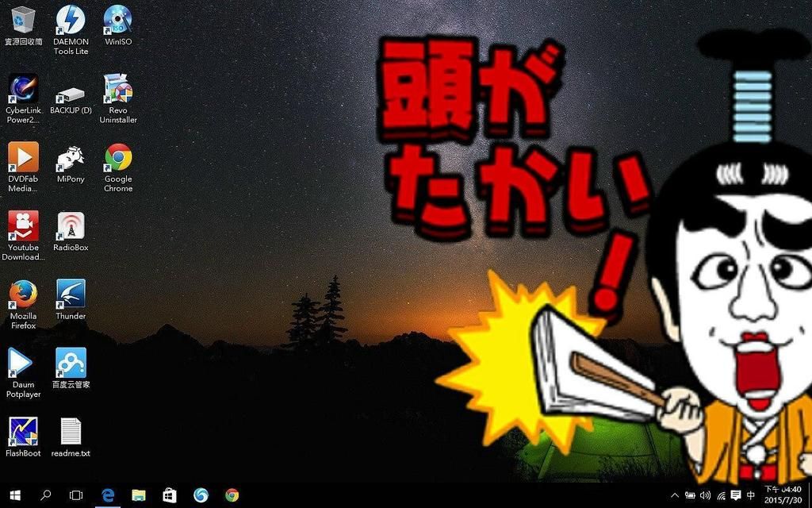Open the Wi-Fi network tray icon
Viewport: 812px width, 508px height.
pos(721,496)
